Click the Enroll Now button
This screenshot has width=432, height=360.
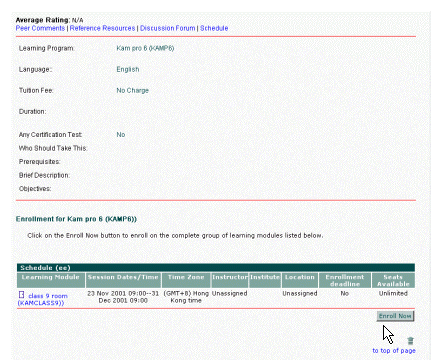coord(395,316)
